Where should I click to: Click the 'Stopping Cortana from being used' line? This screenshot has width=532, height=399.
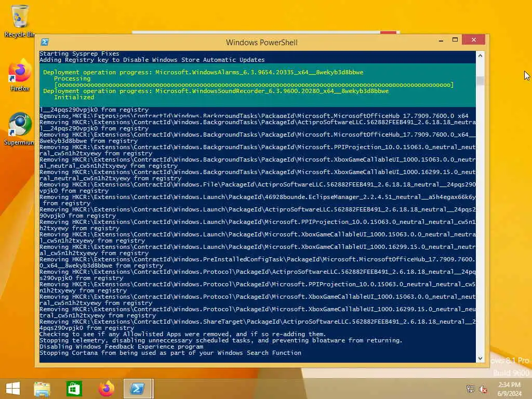pos(170,353)
